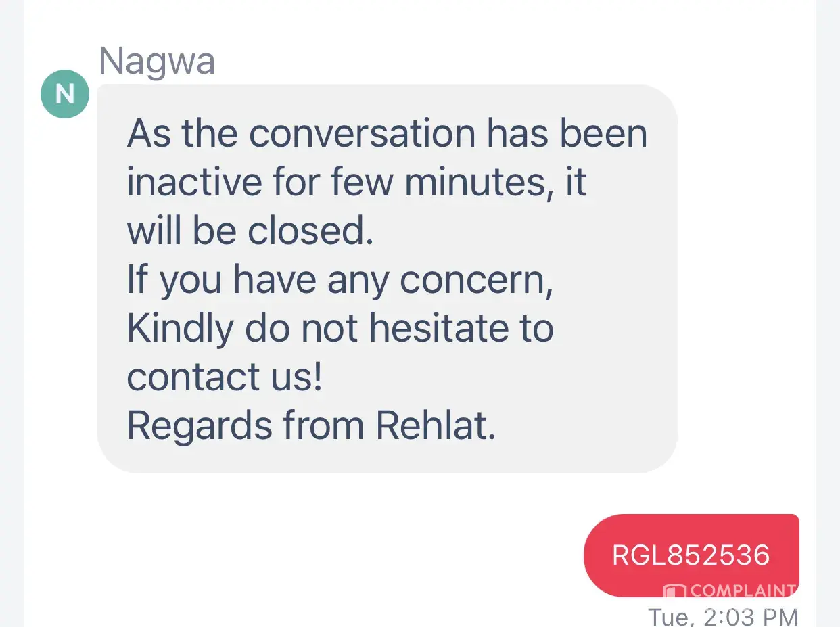Select the 'Regards from Rehlat.' closing line

pyautogui.click(x=312, y=426)
